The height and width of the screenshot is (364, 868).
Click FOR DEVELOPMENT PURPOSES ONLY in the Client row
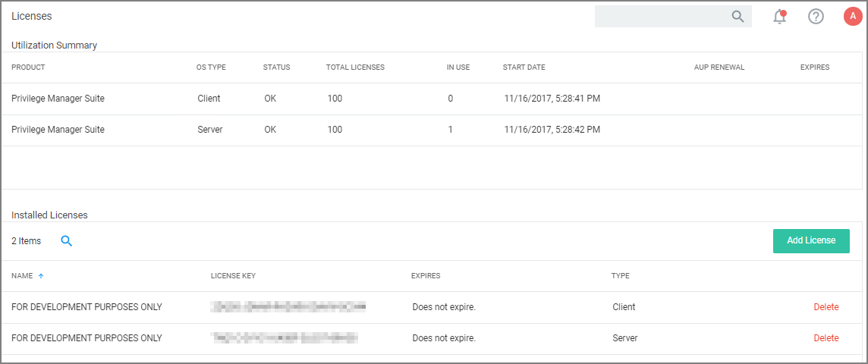point(86,307)
